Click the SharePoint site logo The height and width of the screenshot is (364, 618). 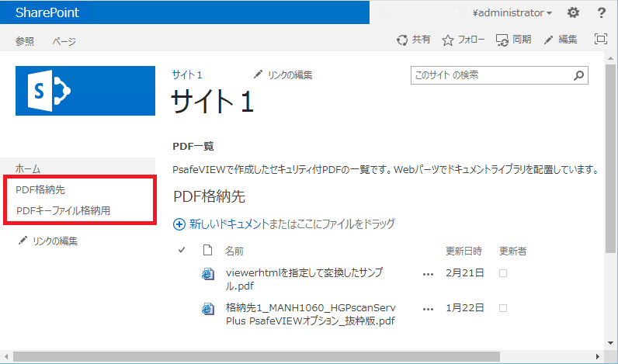click(x=85, y=91)
